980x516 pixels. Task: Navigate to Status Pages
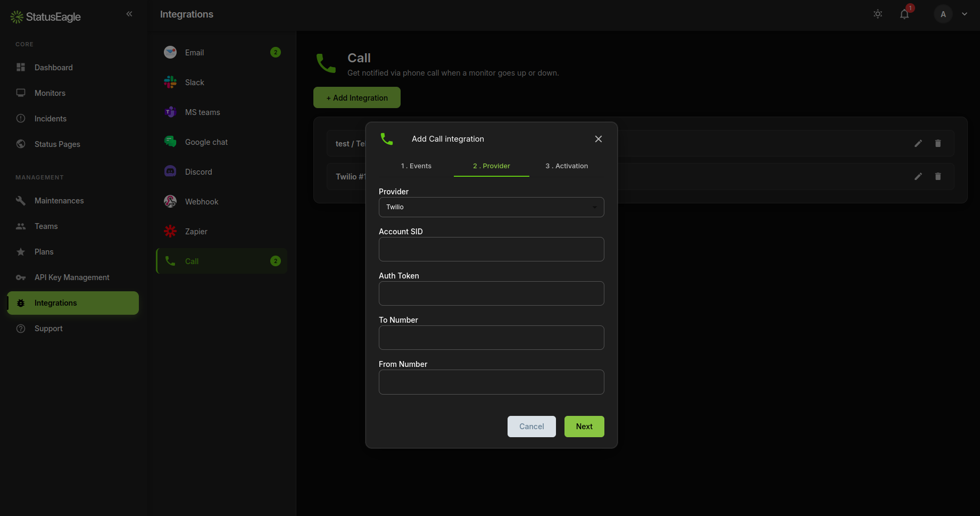73,144
